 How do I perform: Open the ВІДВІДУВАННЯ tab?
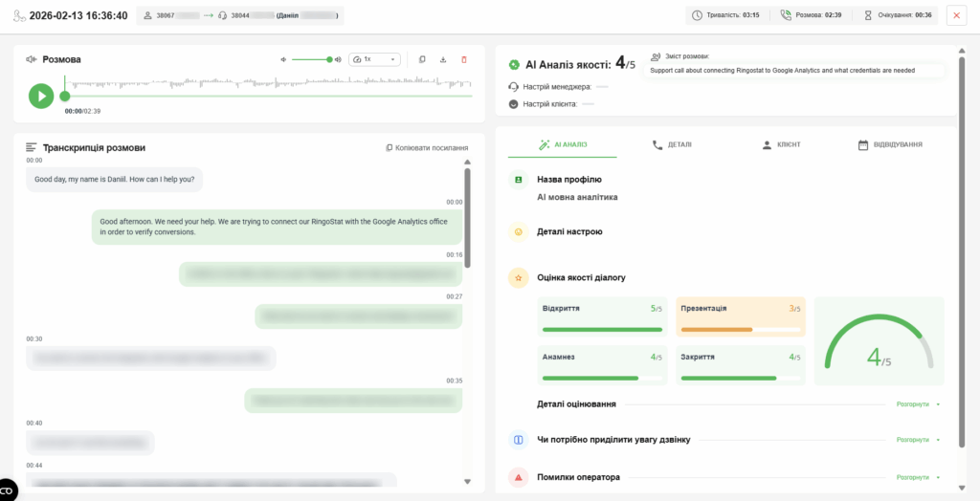tap(890, 144)
